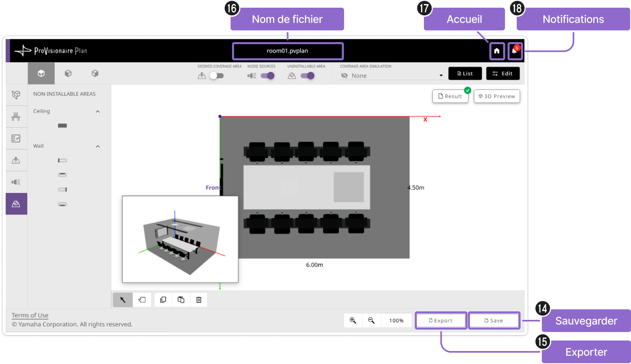631x364 pixels.
Task: Launch the 3D Preview
Action: pyautogui.click(x=497, y=96)
